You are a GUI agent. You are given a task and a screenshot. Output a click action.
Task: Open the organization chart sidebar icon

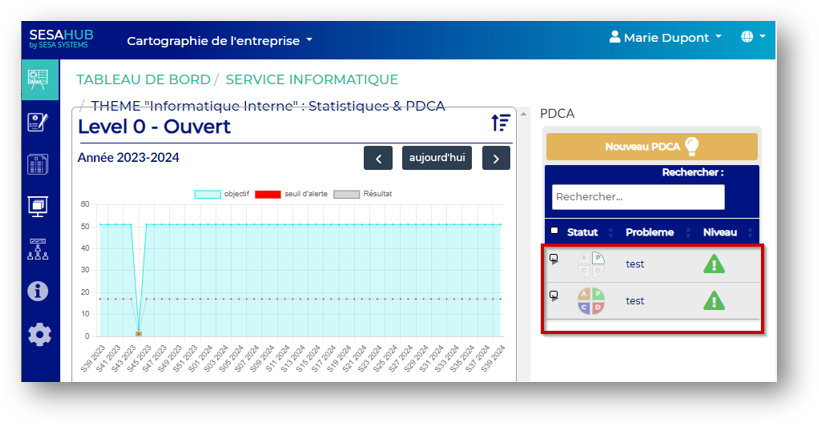click(39, 249)
